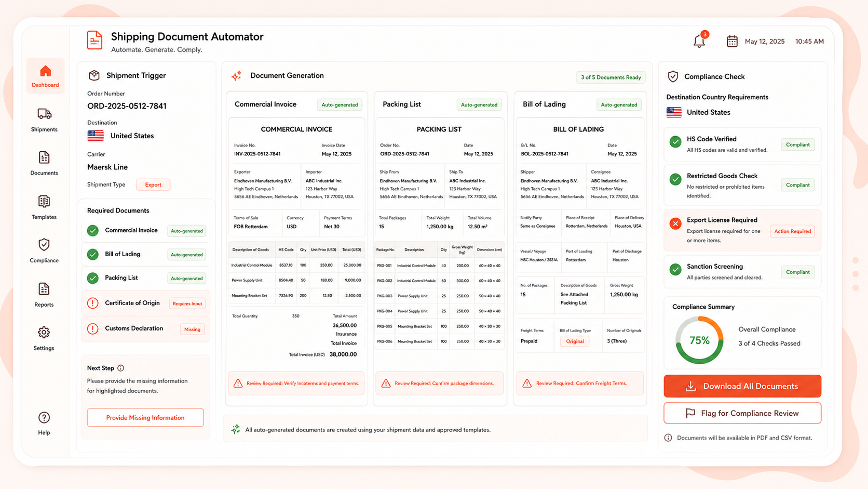
Task: Select the Bill of Lading card title
Action: [x=544, y=104]
